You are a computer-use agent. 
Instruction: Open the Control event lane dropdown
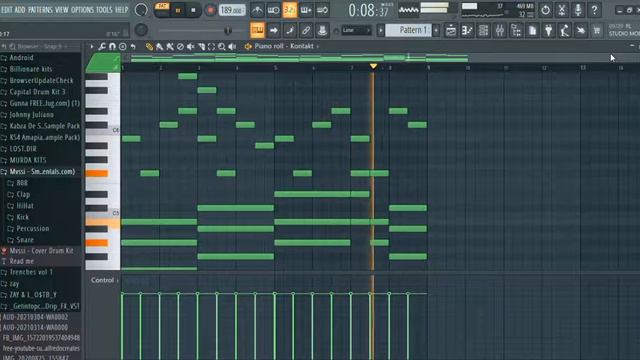tap(105, 280)
